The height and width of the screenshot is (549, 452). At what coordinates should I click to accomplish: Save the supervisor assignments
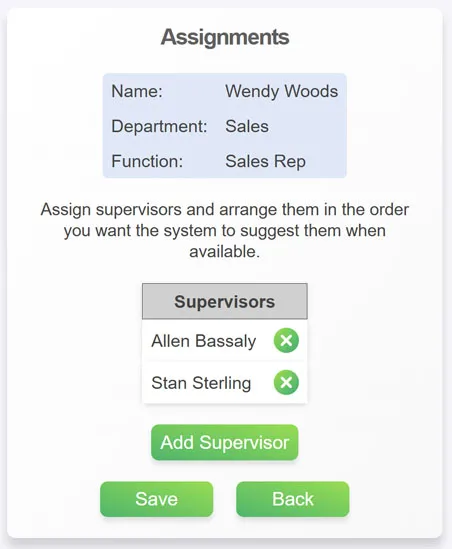click(x=157, y=499)
